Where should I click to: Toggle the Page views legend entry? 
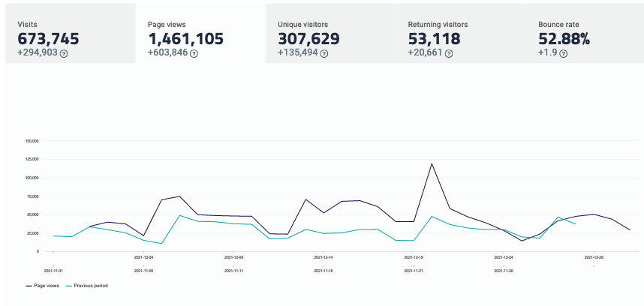[x=43, y=286]
